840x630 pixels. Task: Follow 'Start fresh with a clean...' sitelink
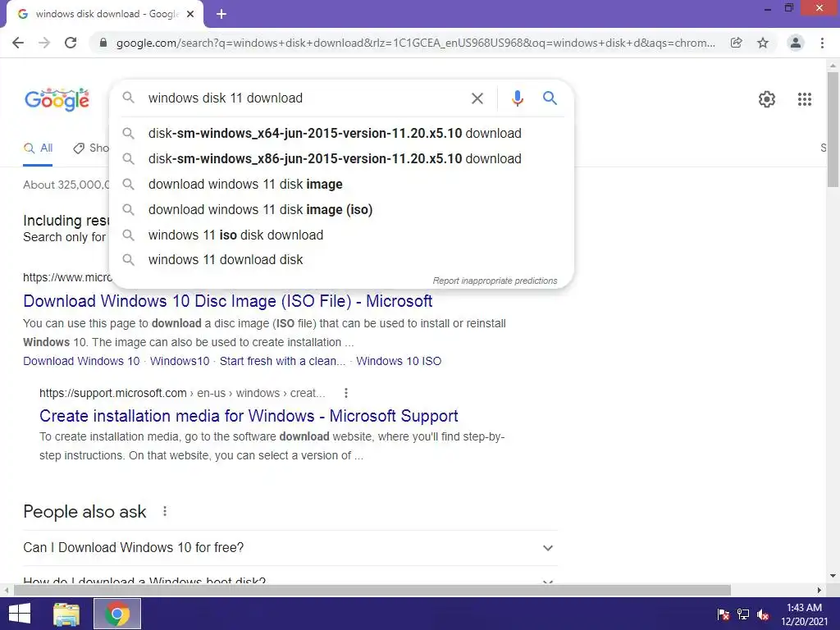(282, 361)
